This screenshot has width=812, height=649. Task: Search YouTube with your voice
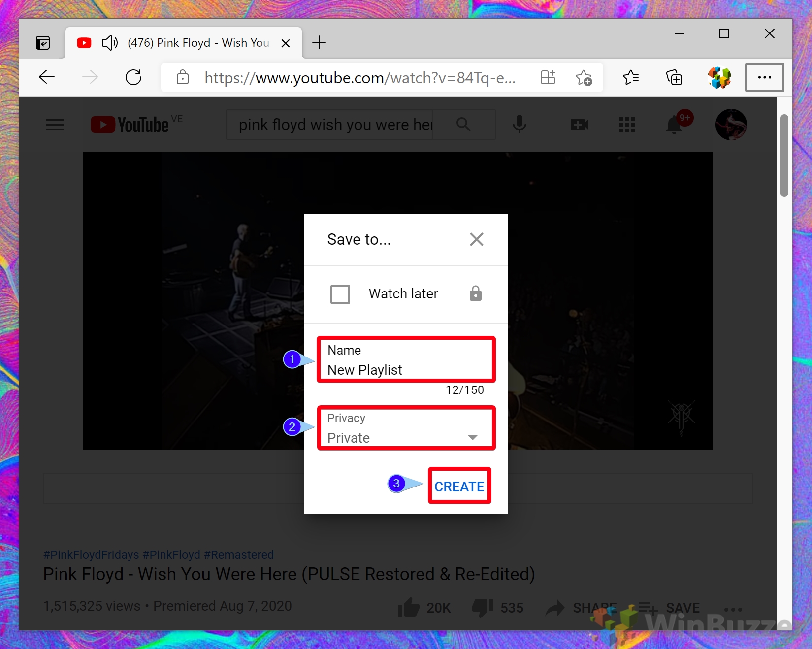[519, 125]
